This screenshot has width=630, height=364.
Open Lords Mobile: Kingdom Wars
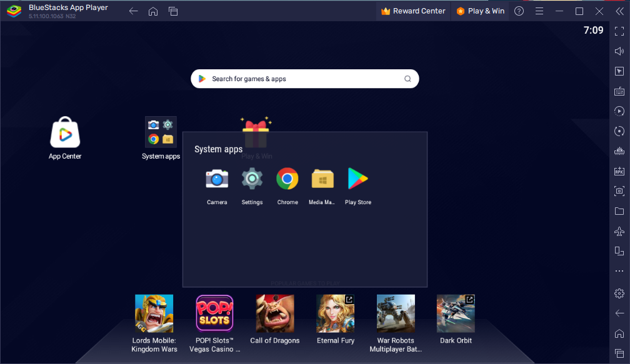(154, 323)
